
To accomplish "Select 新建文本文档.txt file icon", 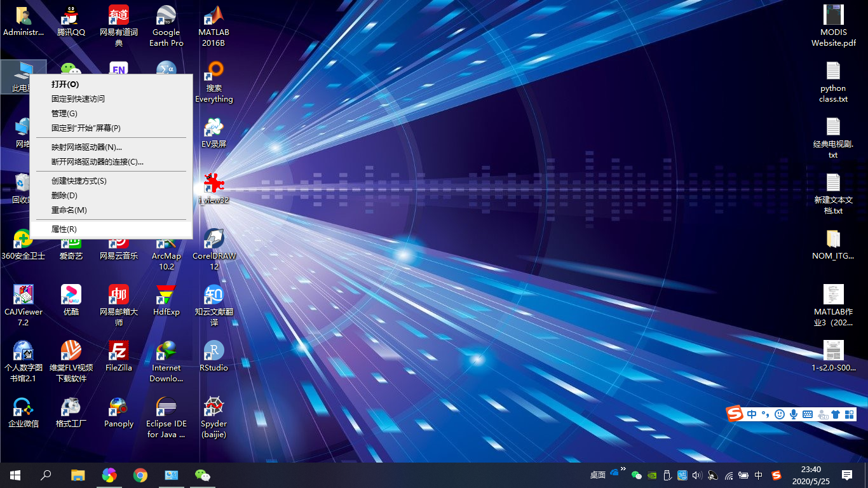I will pos(833,194).
